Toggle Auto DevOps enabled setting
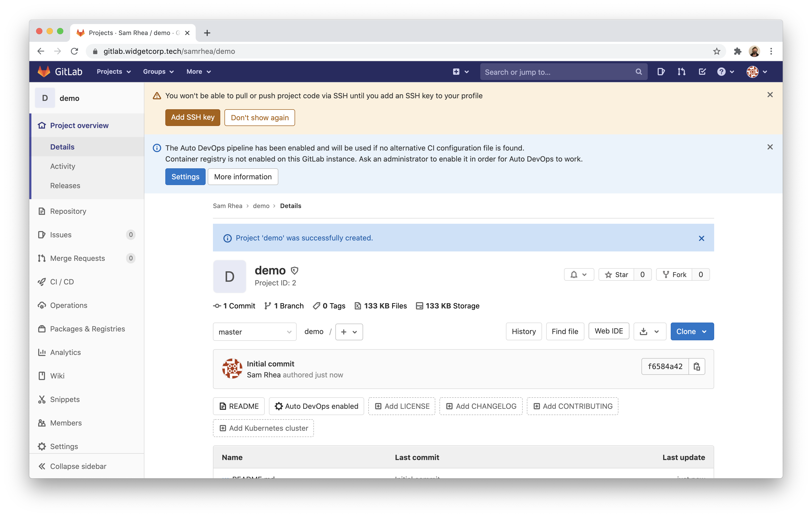Viewport: 812px width, 517px height. tap(317, 406)
